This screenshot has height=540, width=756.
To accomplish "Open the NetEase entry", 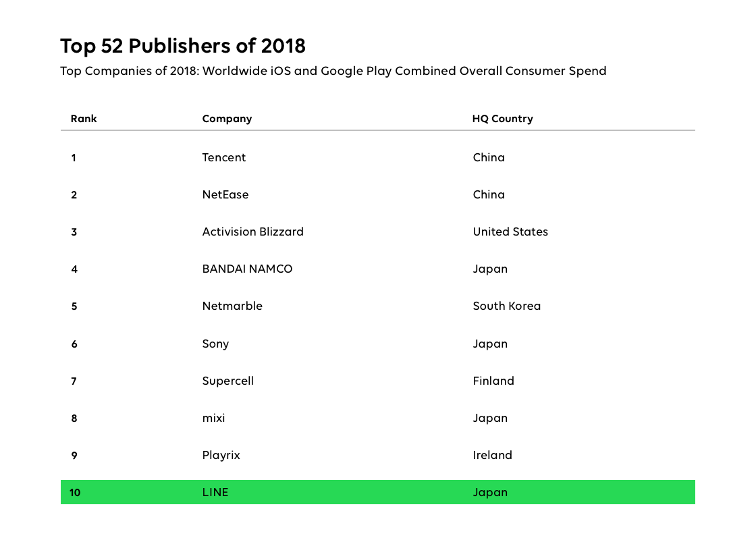I will (225, 194).
